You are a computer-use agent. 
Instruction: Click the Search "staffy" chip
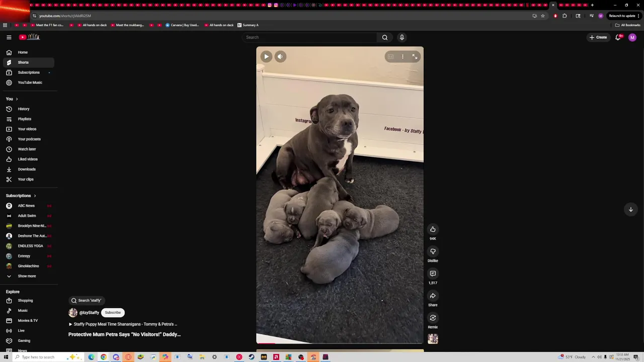pos(87,301)
